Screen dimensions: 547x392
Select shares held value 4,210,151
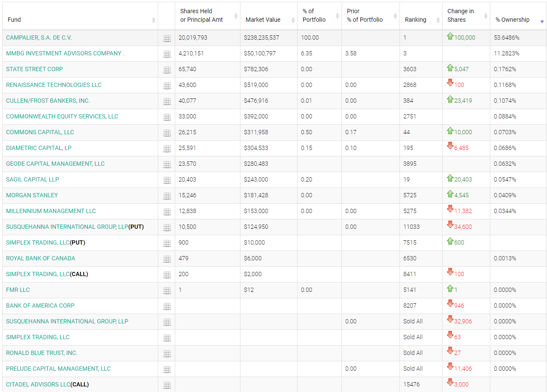click(191, 53)
